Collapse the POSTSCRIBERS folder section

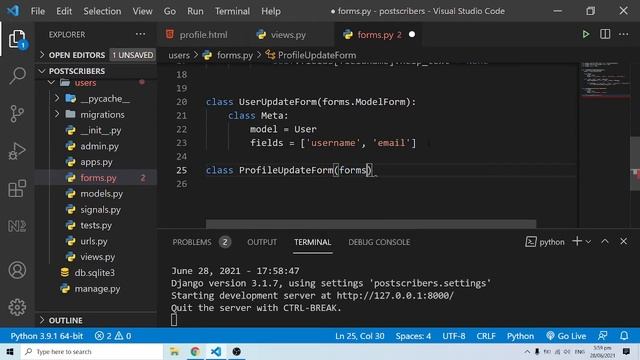[x=96, y=71]
